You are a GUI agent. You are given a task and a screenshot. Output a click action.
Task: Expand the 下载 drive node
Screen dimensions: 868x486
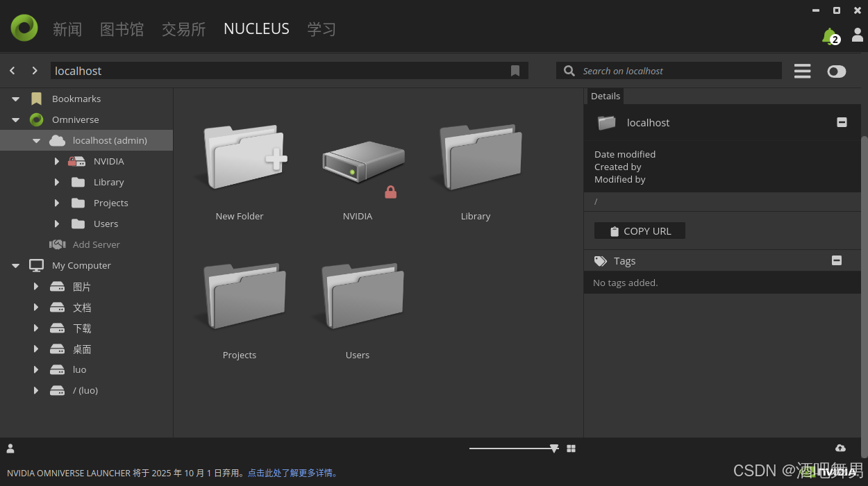(36, 328)
